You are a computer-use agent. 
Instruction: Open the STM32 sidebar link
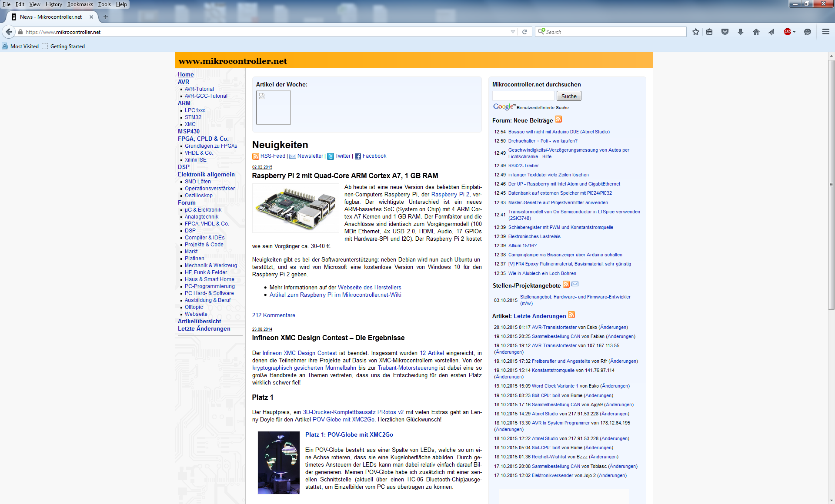(193, 117)
